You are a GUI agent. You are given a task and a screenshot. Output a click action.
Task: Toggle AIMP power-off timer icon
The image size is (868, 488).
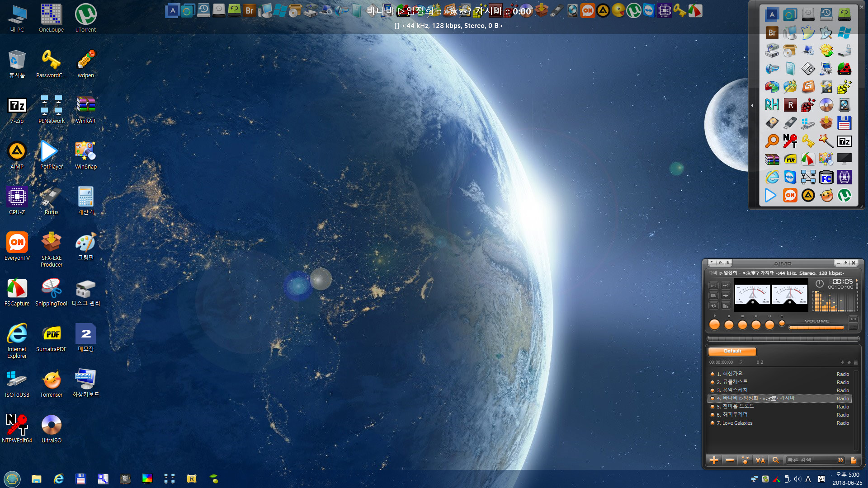820,284
